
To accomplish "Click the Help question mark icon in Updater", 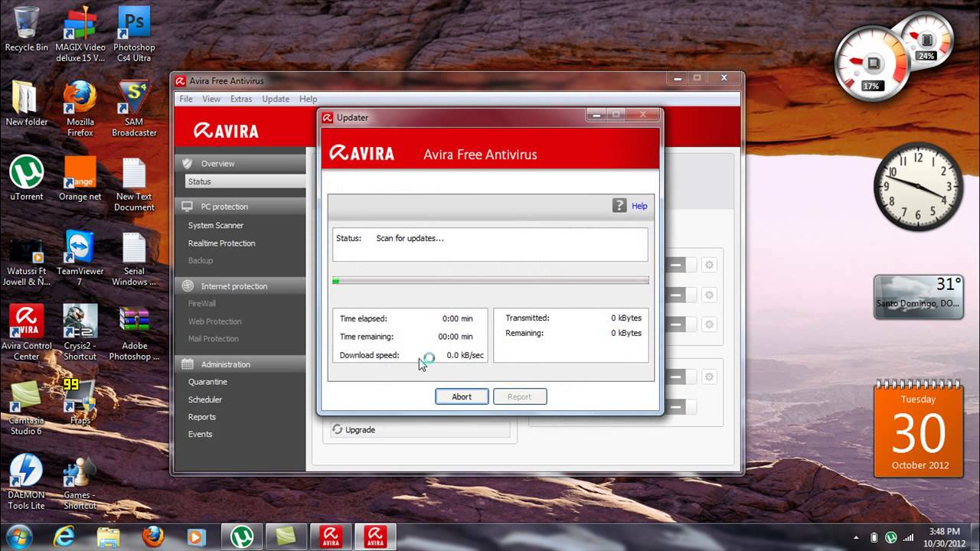I will click(x=619, y=205).
